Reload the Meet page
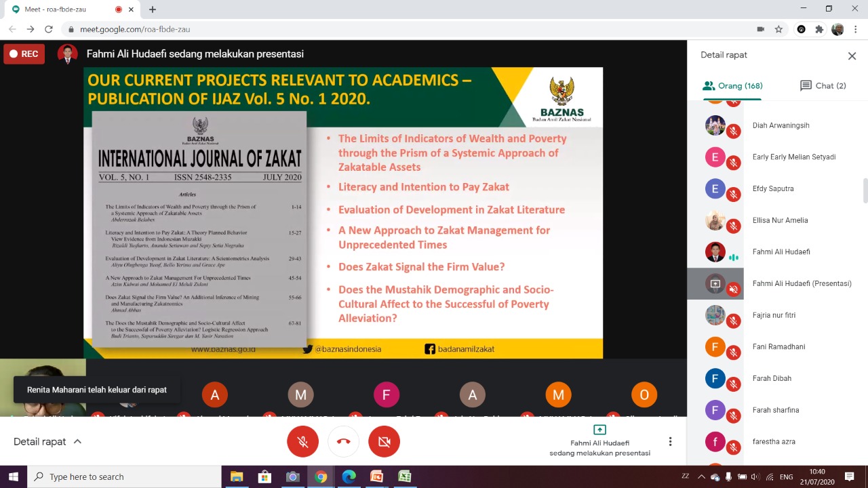The height and width of the screenshot is (488, 868). [x=49, y=29]
